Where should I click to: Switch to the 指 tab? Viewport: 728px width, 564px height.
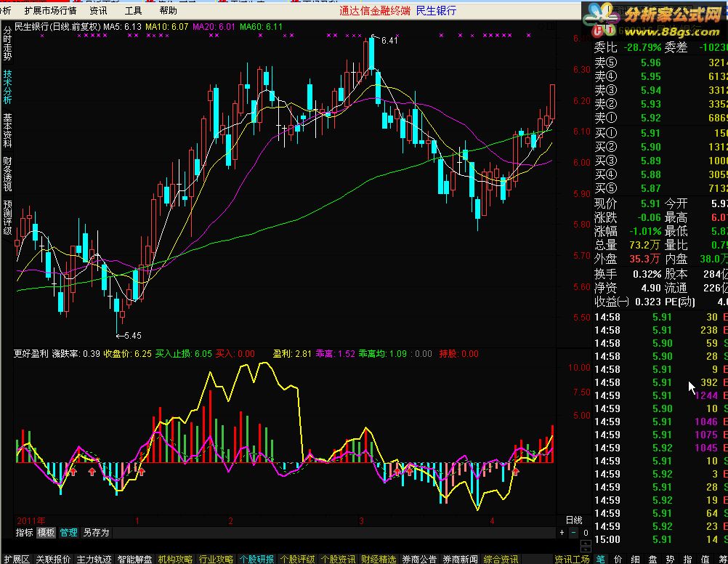[687, 560]
